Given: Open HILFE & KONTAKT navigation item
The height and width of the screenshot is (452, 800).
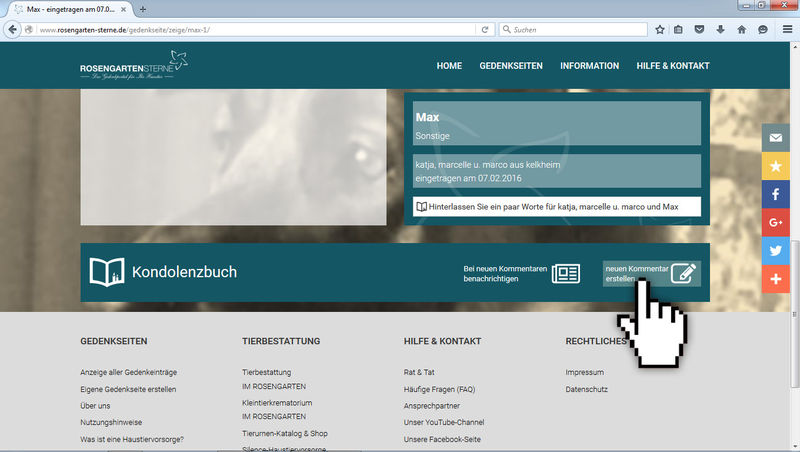Looking at the screenshot, I should tap(673, 66).
